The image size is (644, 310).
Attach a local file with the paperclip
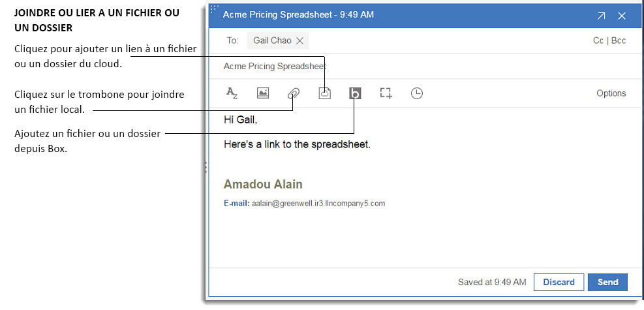(x=293, y=93)
